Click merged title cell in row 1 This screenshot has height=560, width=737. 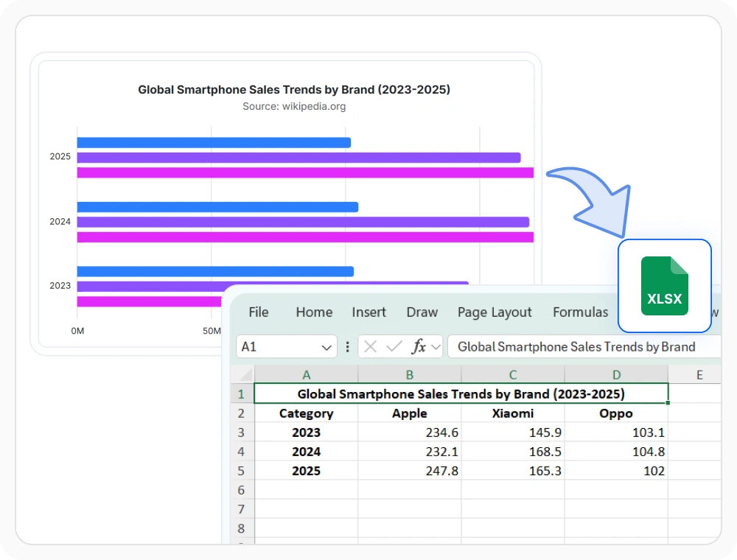tap(461, 393)
